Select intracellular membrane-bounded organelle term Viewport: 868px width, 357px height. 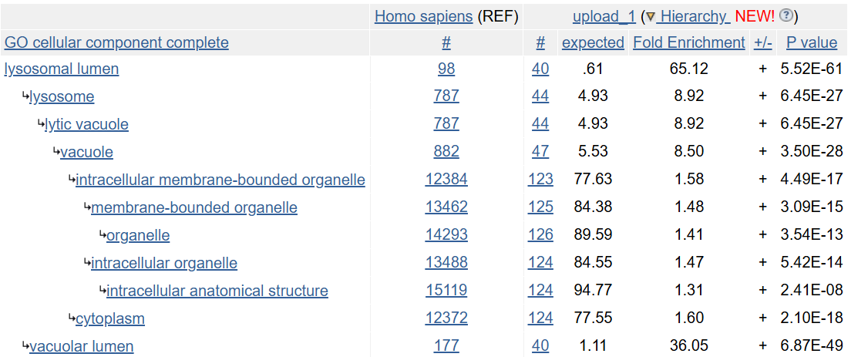pos(220,180)
